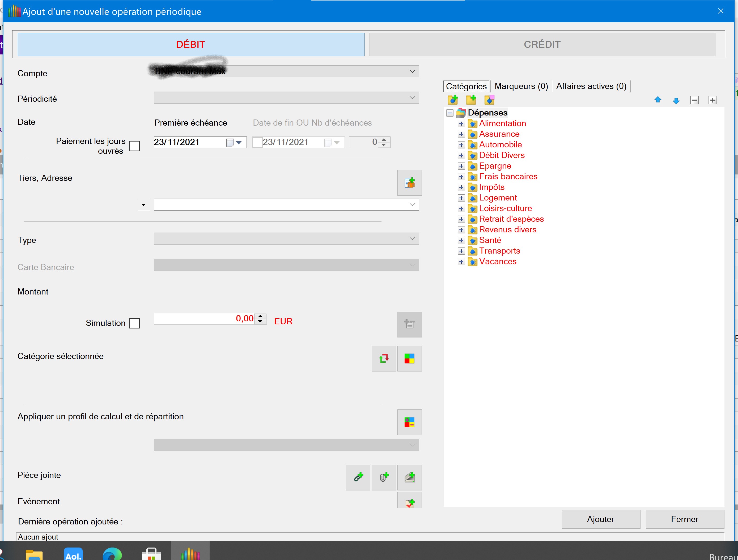Enable the end date checkbox
The width and height of the screenshot is (738, 560).
coord(257,142)
